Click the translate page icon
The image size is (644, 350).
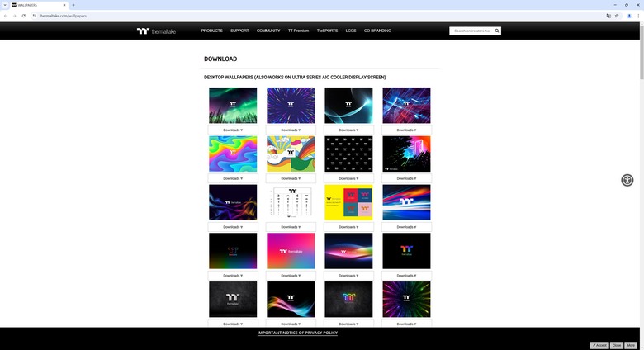(x=608, y=16)
